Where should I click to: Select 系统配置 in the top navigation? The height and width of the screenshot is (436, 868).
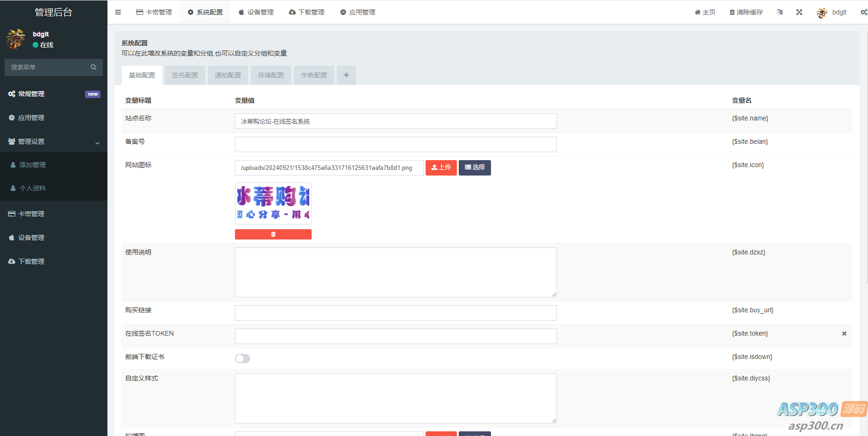click(205, 12)
